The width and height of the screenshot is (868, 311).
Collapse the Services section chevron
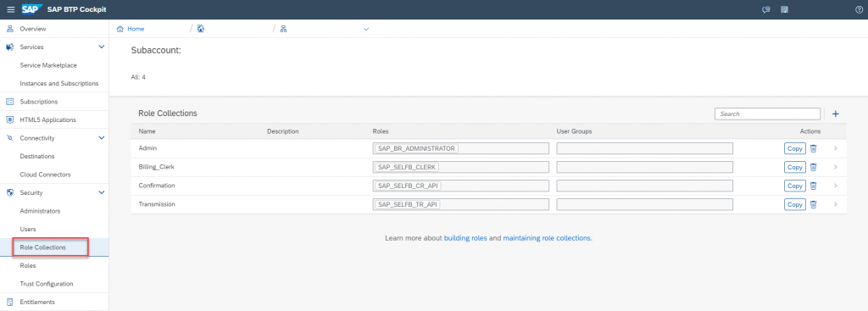pos(102,47)
